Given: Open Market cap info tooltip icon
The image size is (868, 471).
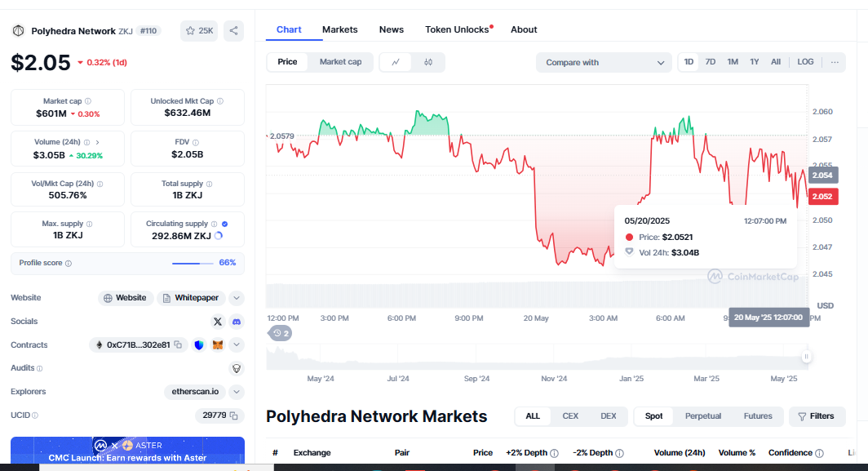Looking at the screenshot, I should 88,101.
